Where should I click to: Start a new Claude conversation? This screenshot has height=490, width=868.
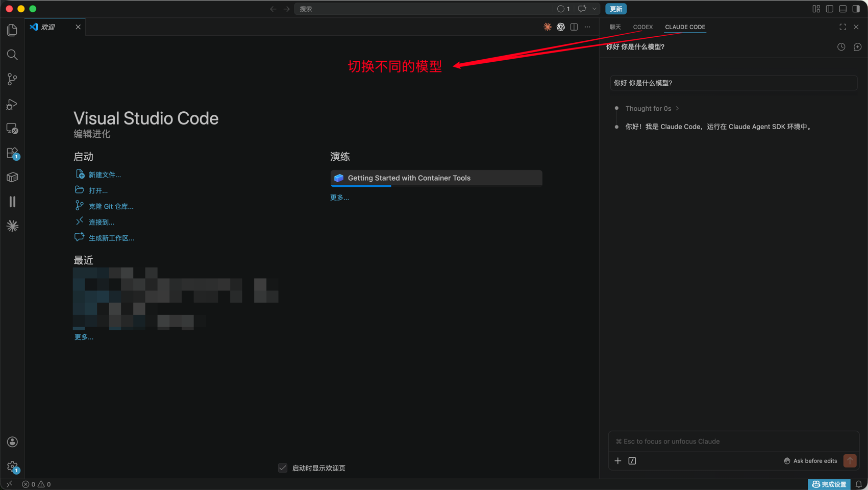pyautogui.click(x=858, y=47)
